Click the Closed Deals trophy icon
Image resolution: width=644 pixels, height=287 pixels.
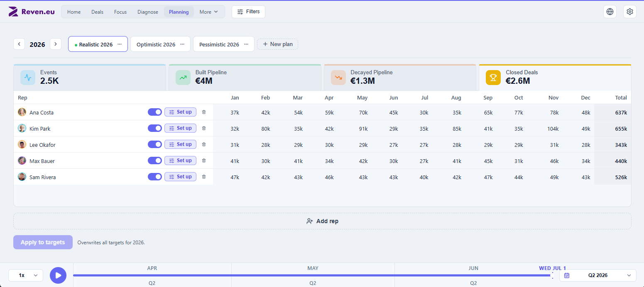(493, 78)
